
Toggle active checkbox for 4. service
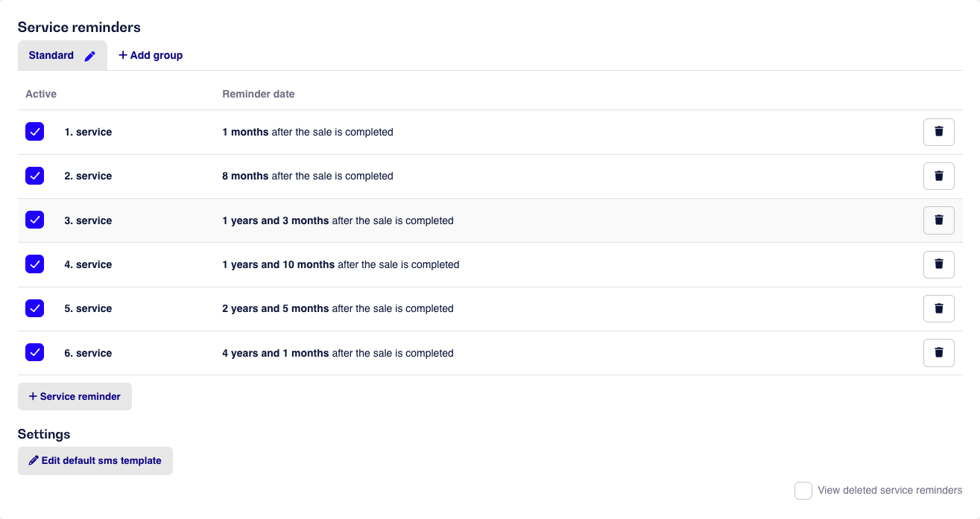(34, 264)
